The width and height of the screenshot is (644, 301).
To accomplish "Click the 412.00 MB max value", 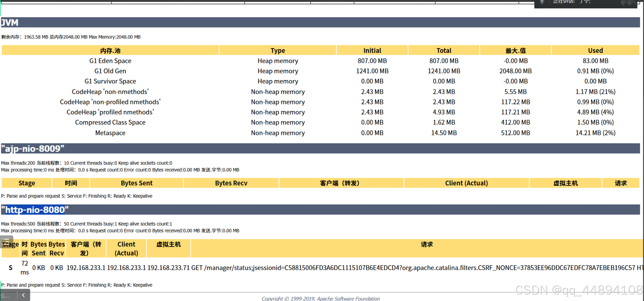I will 515,122.
